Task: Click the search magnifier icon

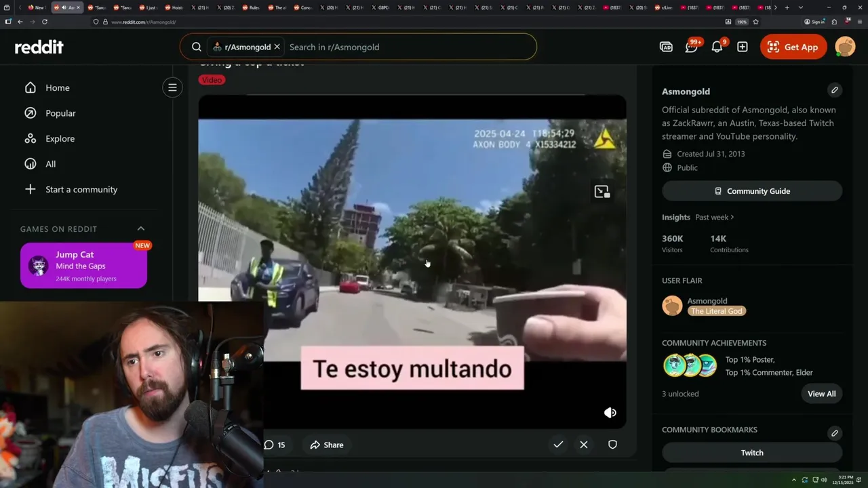Action: click(x=197, y=47)
